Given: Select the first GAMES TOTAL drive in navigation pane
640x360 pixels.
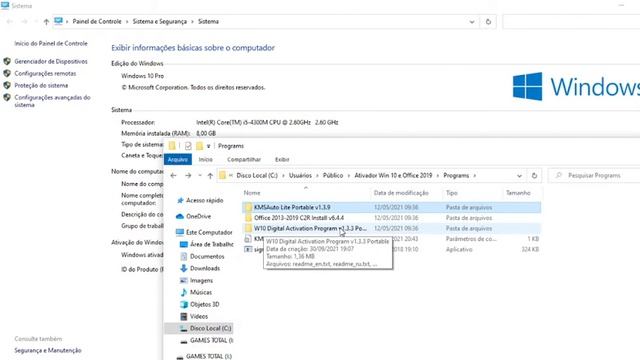Looking at the screenshot, I should [211, 340].
